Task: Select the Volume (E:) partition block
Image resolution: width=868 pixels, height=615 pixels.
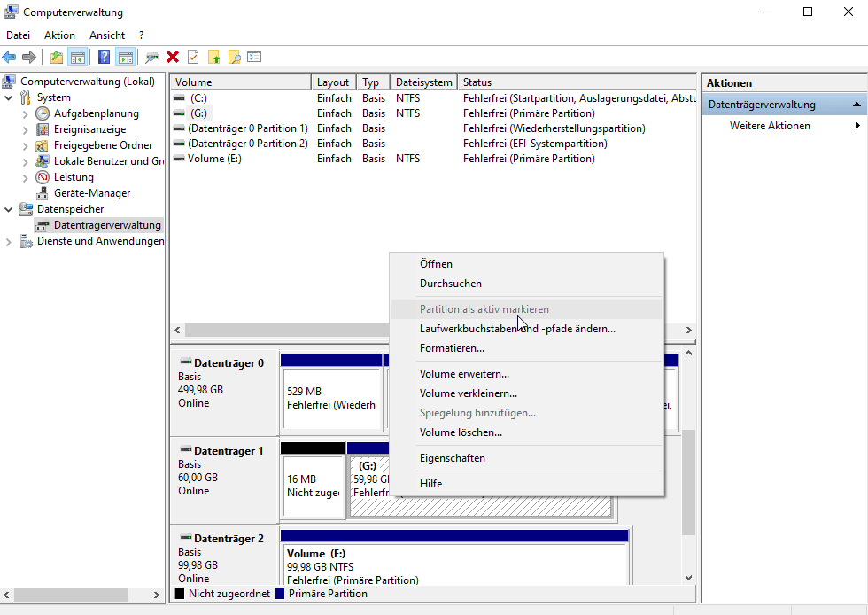Action: click(453, 562)
